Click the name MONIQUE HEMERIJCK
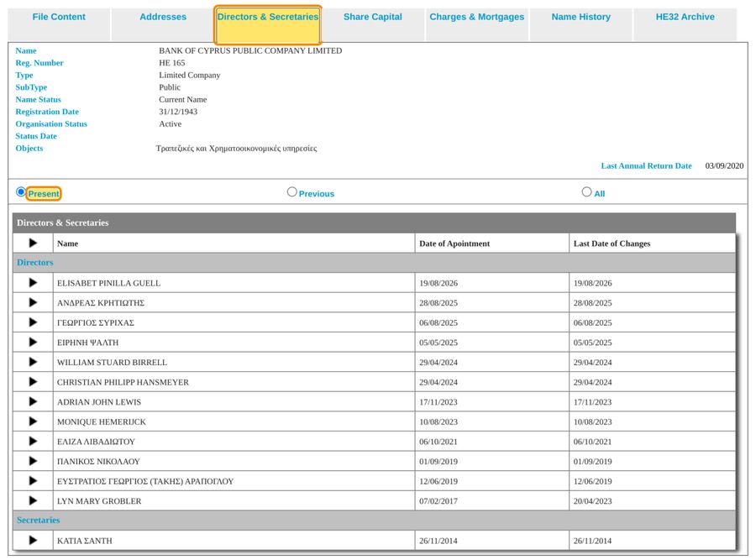 point(102,421)
